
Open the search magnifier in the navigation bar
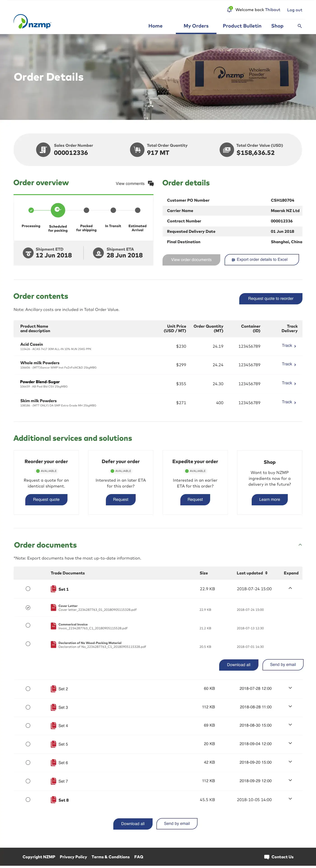(x=300, y=26)
